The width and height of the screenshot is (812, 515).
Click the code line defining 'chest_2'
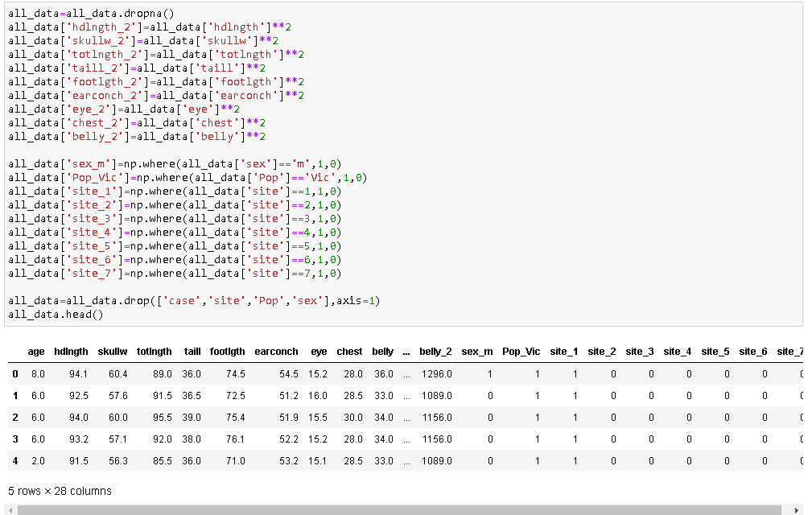click(x=137, y=122)
